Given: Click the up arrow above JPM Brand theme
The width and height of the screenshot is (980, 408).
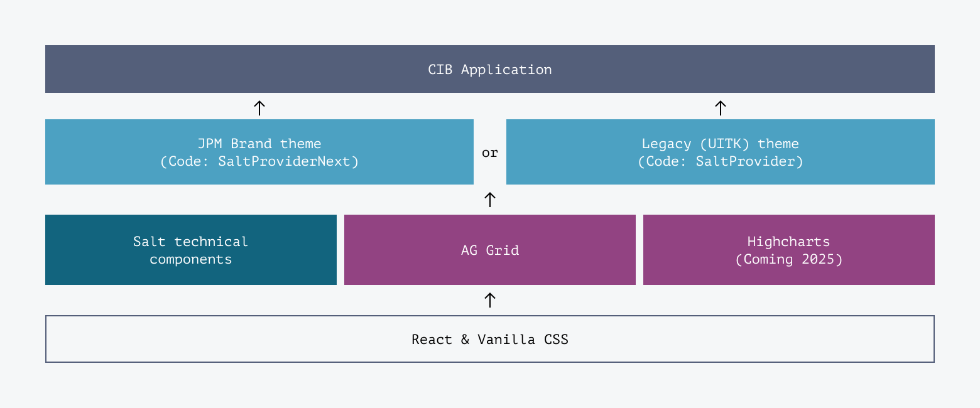Looking at the screenshot, I should (259, 107).
